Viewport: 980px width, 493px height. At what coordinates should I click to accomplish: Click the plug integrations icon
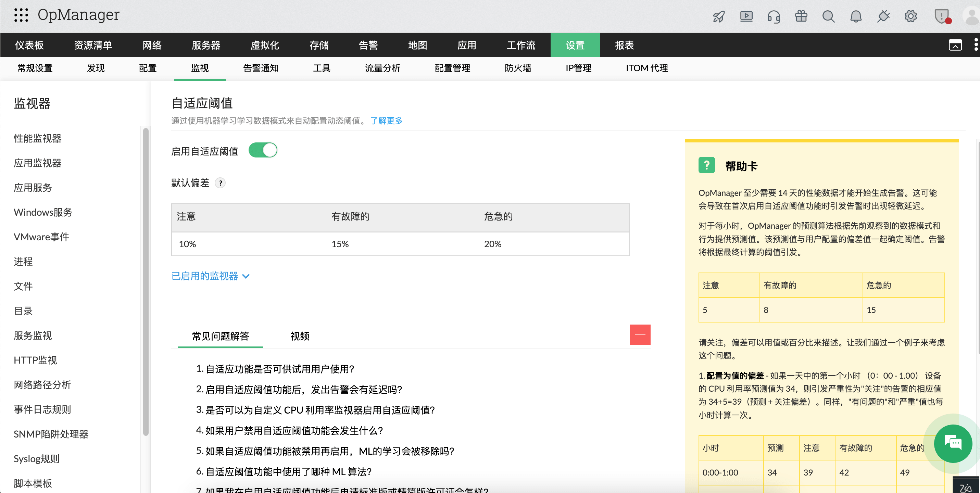tap(883, 16)
